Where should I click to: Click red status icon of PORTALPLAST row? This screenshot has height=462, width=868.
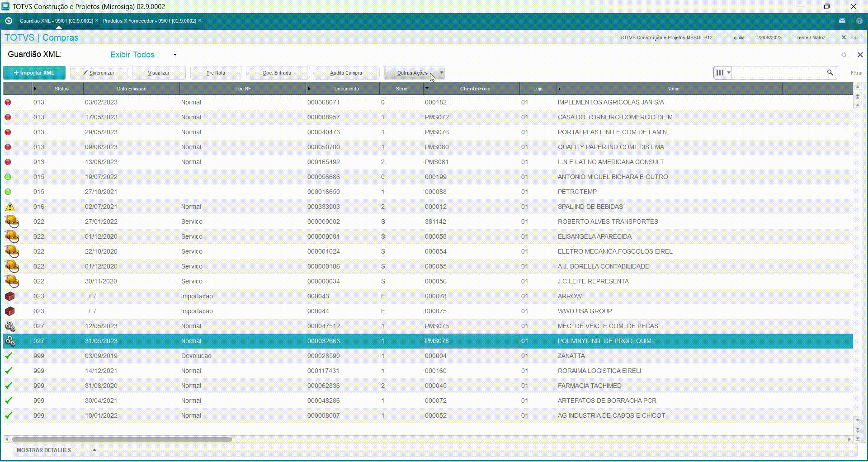(8, 132)
